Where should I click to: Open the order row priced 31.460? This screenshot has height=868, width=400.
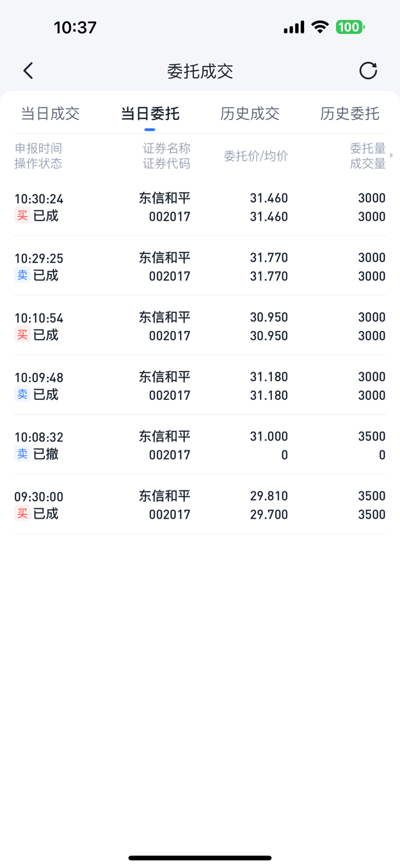point(200,206)
